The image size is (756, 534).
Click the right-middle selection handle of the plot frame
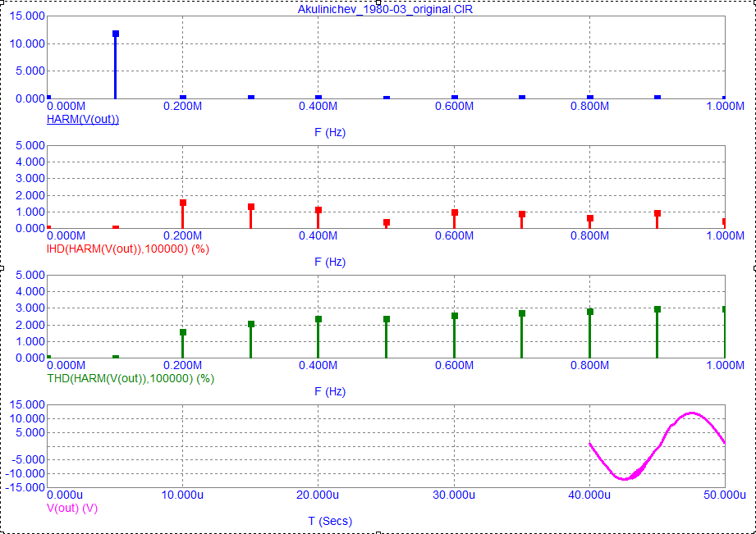point(754,267)
